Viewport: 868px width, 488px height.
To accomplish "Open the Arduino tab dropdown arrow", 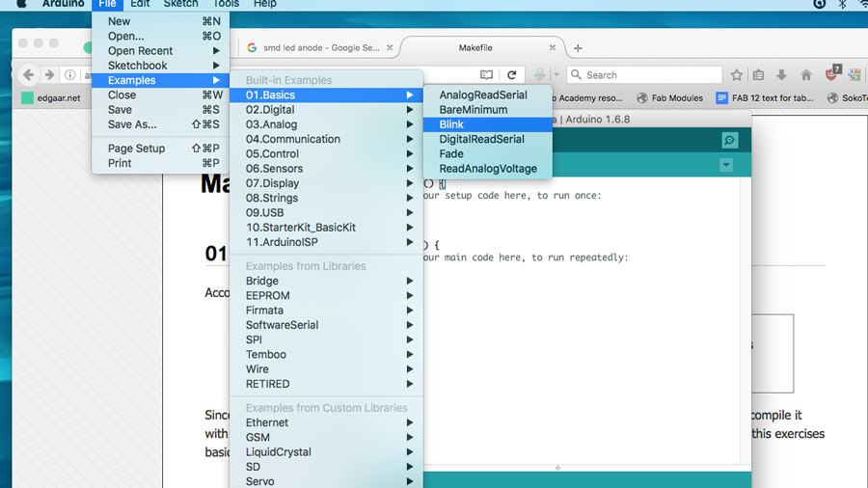I will (725, 165).
